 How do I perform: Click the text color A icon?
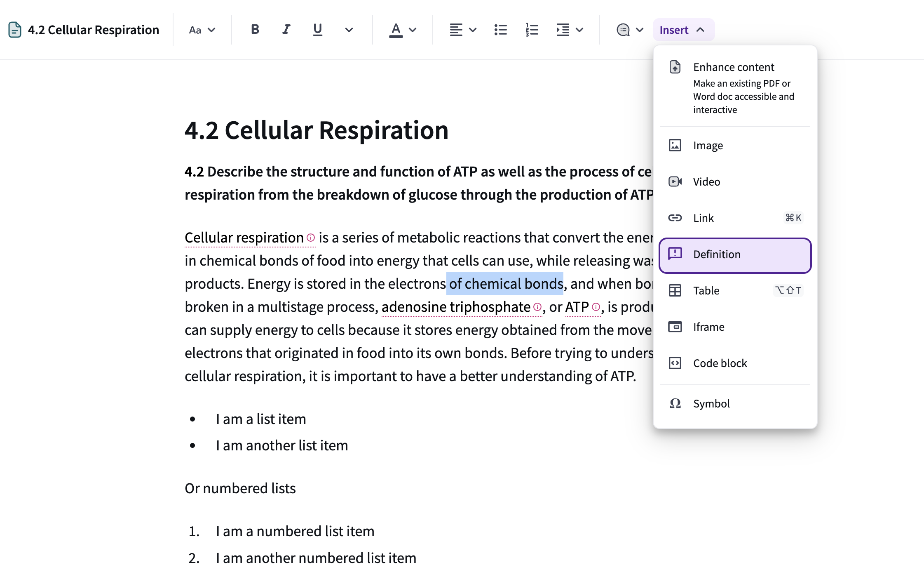[x=396, y=30]
